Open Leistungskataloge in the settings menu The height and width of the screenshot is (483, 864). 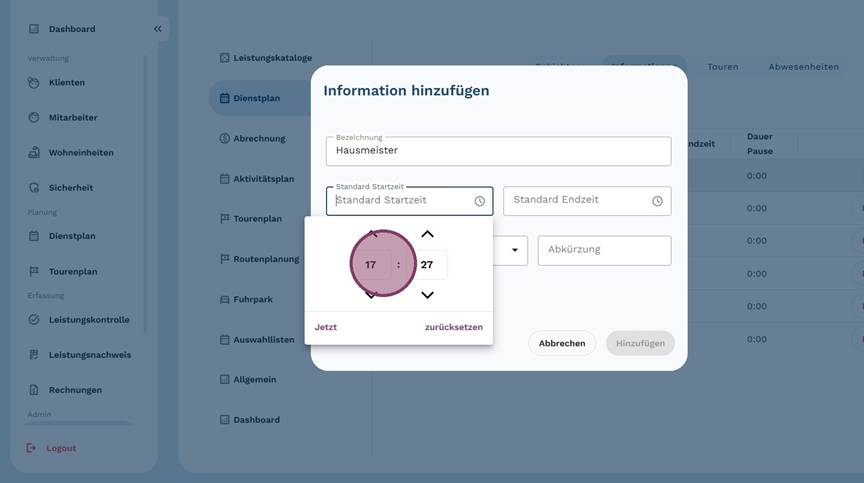[x=272, y=58]
